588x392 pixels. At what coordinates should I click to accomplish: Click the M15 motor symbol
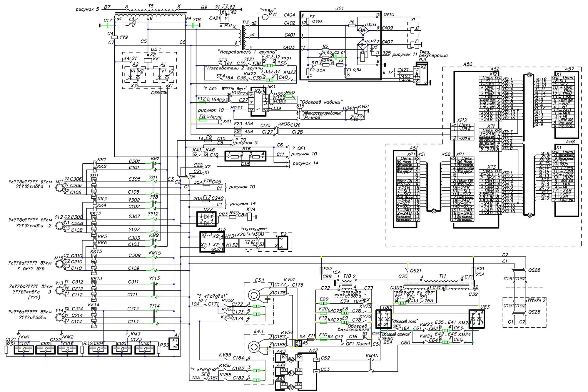tap(59, 264)
